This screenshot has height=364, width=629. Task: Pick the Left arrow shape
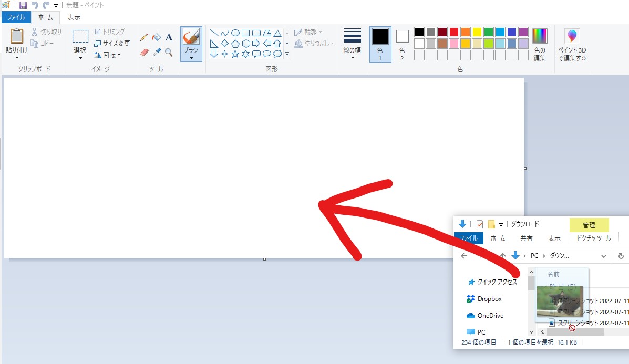267,44
